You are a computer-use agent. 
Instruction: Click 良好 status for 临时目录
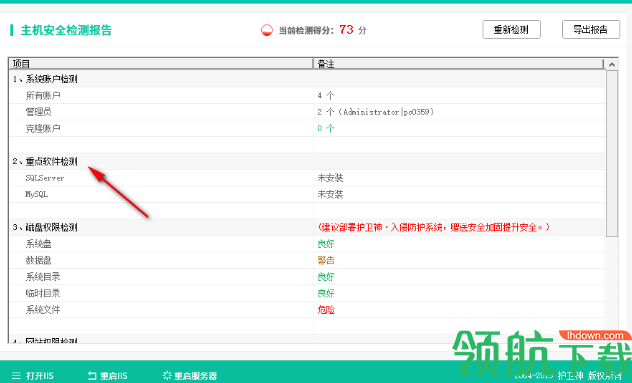click(x=326, y=293)
